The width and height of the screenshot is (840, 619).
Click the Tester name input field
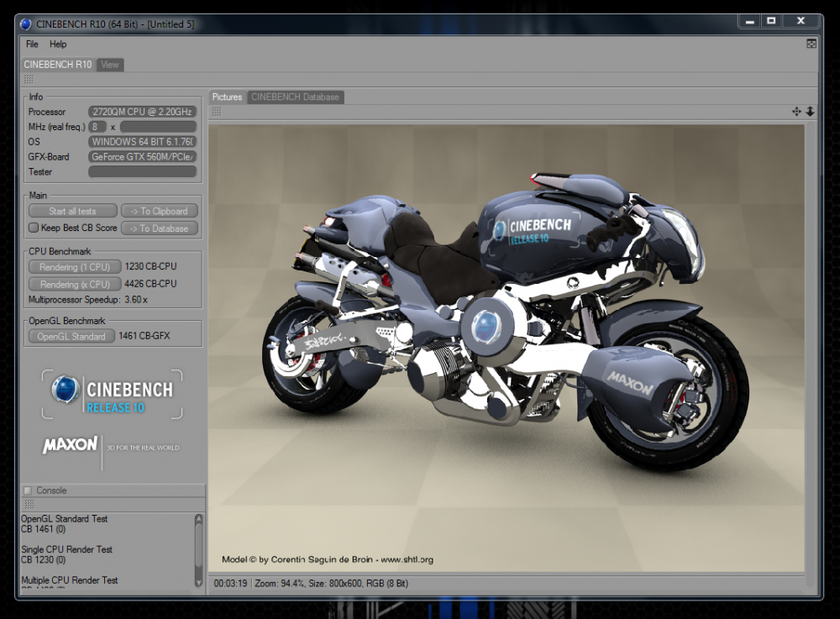(142, 171)
